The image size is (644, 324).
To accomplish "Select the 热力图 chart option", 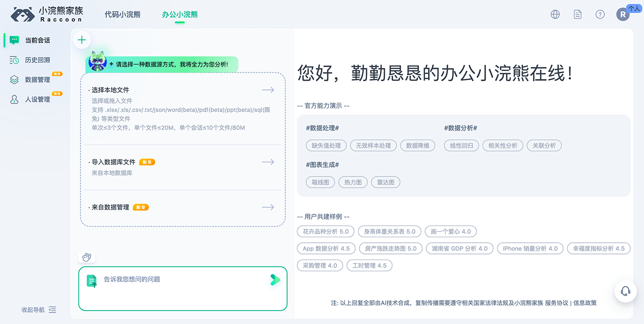I will [353, 182].
